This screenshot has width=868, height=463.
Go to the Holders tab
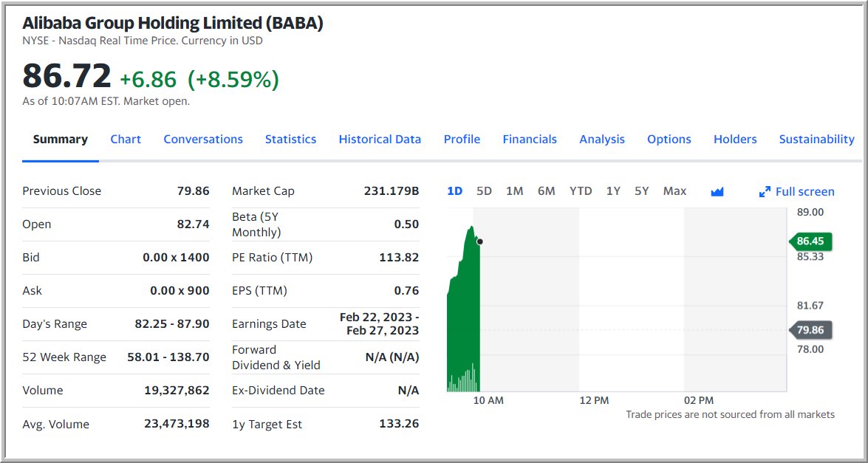(x=735, y=140)
